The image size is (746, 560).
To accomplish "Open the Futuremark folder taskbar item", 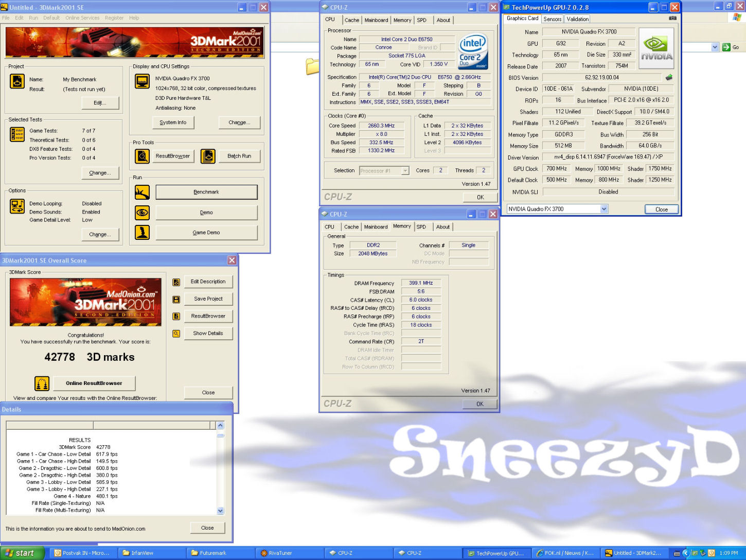I will point(220,553).
